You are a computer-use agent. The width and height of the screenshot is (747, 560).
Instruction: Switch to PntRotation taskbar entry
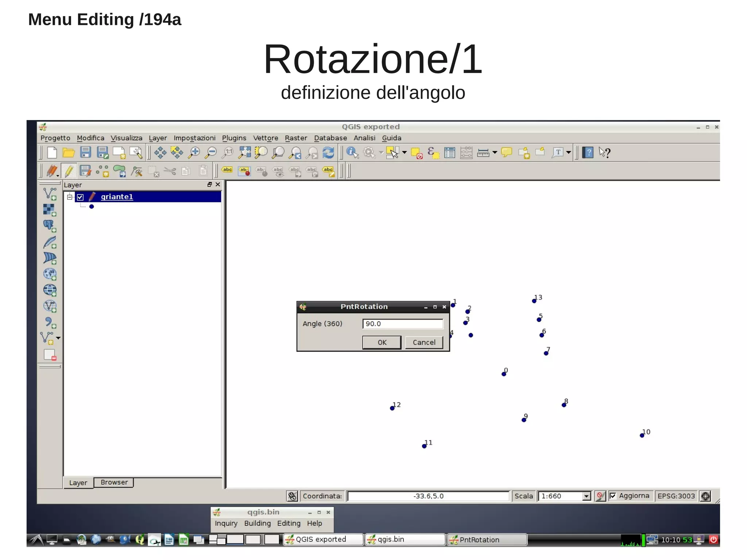point(487,540)
